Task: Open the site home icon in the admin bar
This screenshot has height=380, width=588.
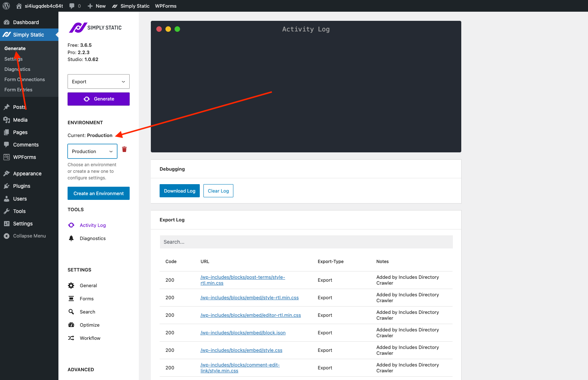Action: (19, 6)
